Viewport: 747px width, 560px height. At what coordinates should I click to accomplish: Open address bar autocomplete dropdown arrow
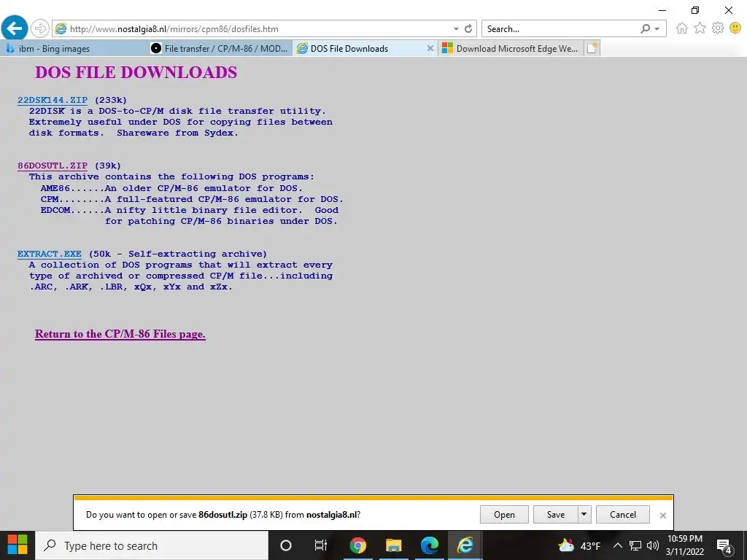(x=456, y=29)
